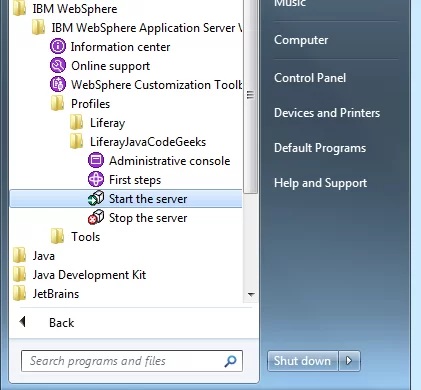Open Devices and Printers

pos(327,113)
